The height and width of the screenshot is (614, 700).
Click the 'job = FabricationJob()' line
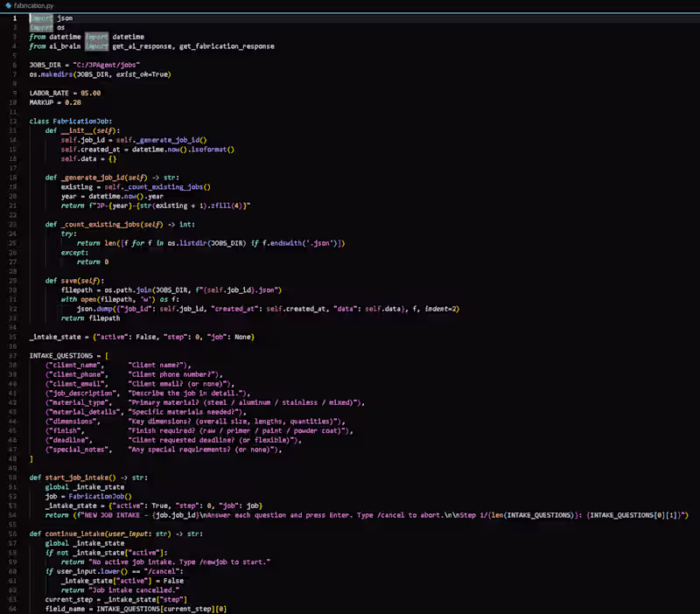[88, 496]
